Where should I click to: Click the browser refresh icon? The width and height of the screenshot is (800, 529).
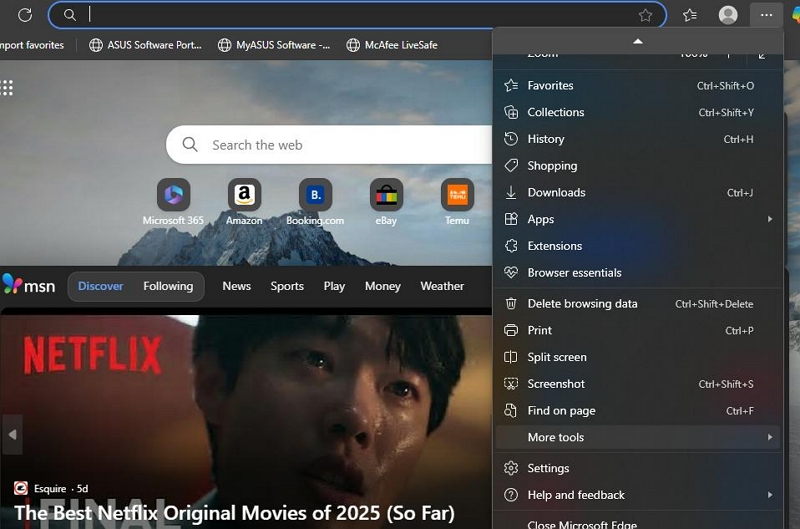25,15
